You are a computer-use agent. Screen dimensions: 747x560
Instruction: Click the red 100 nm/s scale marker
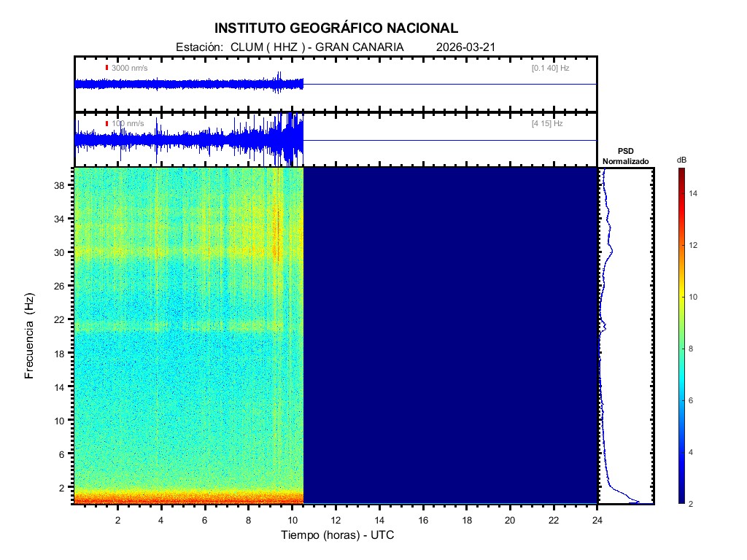coord(107,124)
